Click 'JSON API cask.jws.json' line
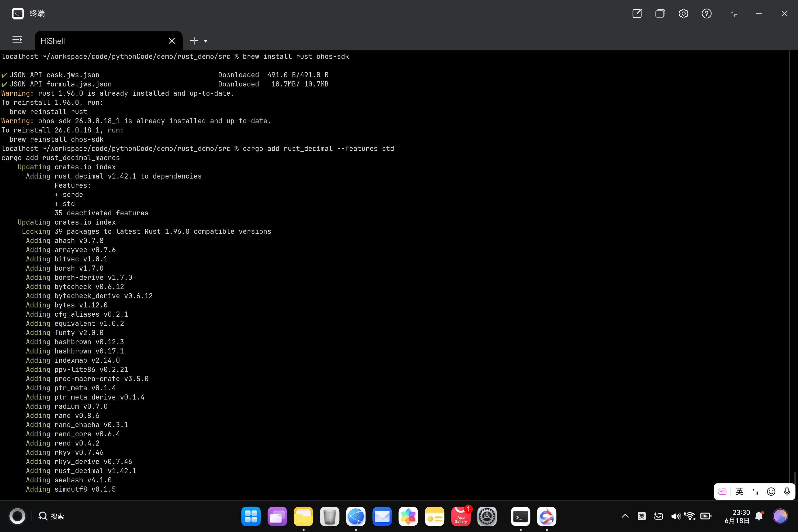Screen dimensions: 798x532 (165, 75)
